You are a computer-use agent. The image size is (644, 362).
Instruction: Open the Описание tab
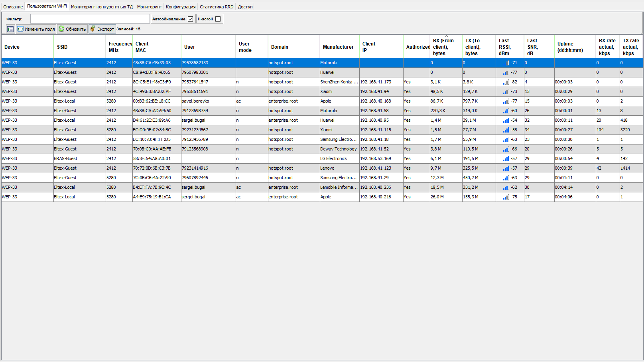pyautogui.click(x=13, y=7)
